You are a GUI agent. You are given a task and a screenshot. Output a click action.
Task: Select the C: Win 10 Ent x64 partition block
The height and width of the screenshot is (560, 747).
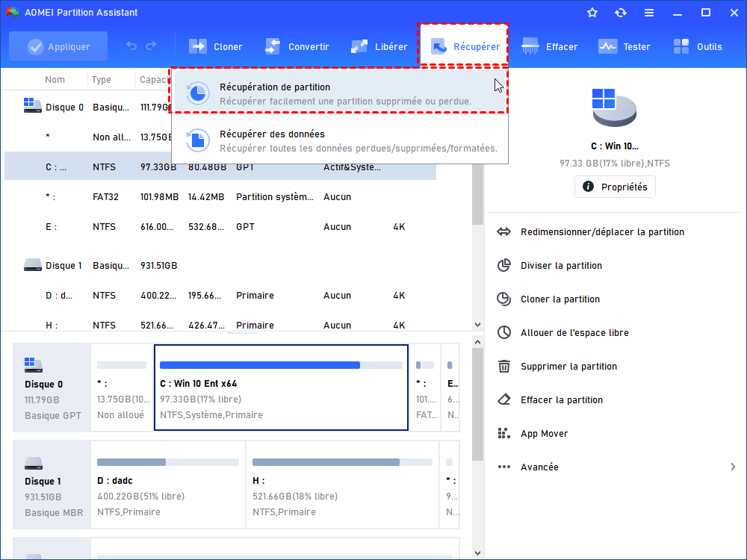[x=281, y=388]
